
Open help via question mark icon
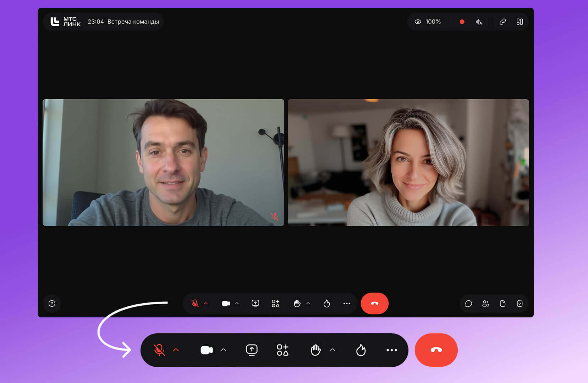52,304
